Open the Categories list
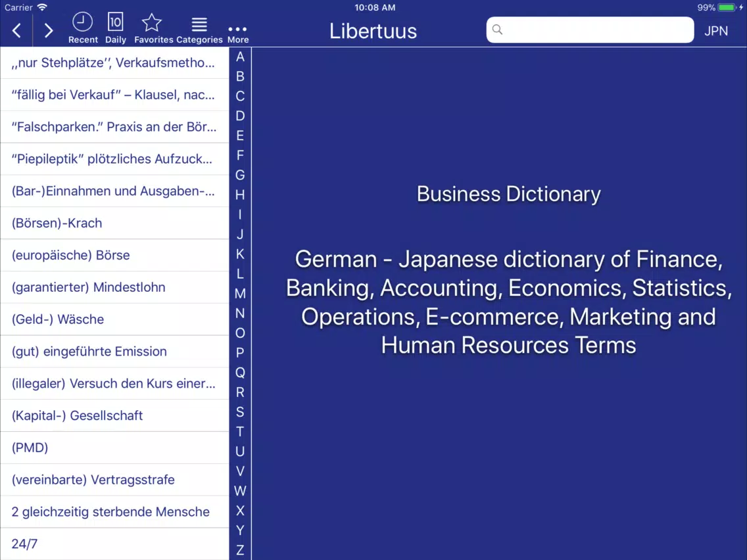The width and height of the screenshot is (747, 560). click(199, 29)
